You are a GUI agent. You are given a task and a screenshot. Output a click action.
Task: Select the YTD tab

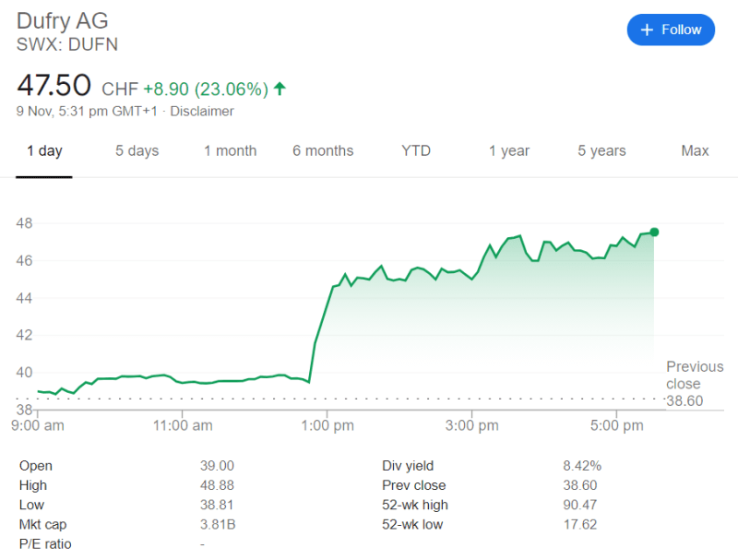pyautogui.click(x=416, y=151)
